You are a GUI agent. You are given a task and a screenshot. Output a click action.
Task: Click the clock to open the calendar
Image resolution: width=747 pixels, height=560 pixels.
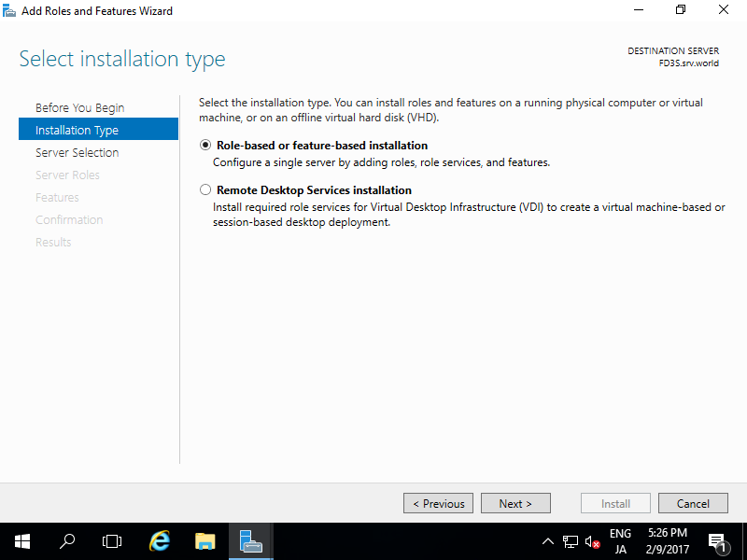(x=667, y=541)
